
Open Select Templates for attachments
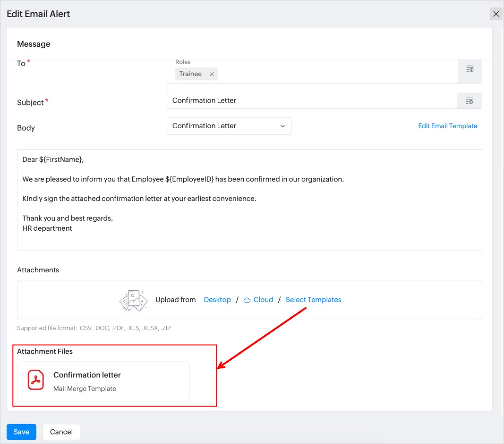(x=313, y=300)
